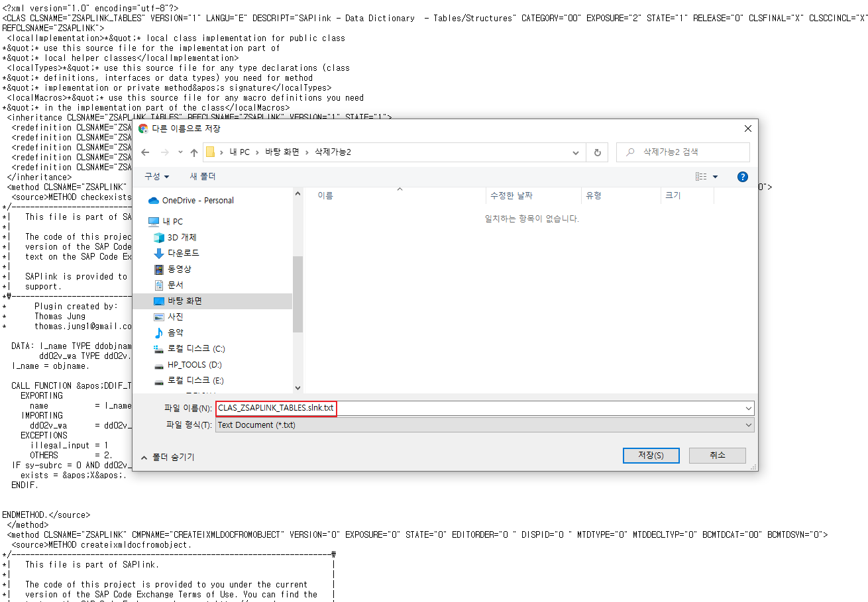Select OneDrive - Personal in sidebar

[191, 200]
